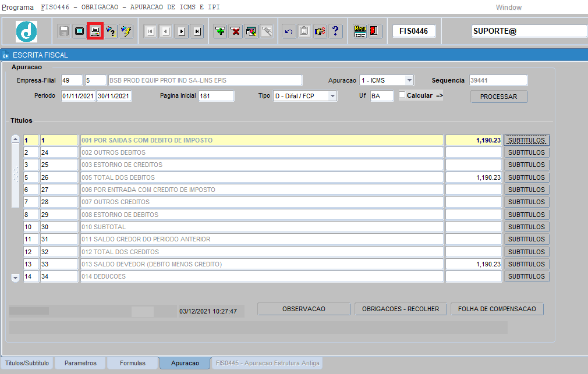Toggle the Calcular checkbox
Screen dimensions: 588x374
[402, 95]
